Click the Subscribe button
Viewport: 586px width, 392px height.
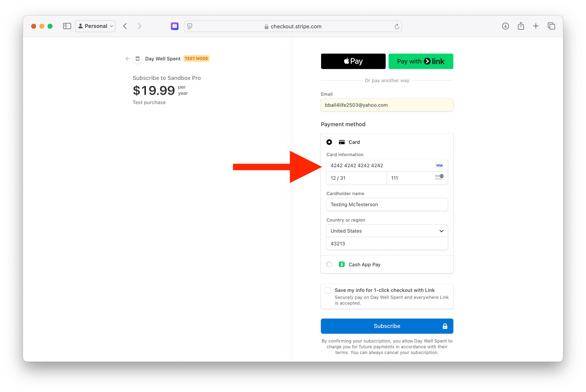pos(387,326)
